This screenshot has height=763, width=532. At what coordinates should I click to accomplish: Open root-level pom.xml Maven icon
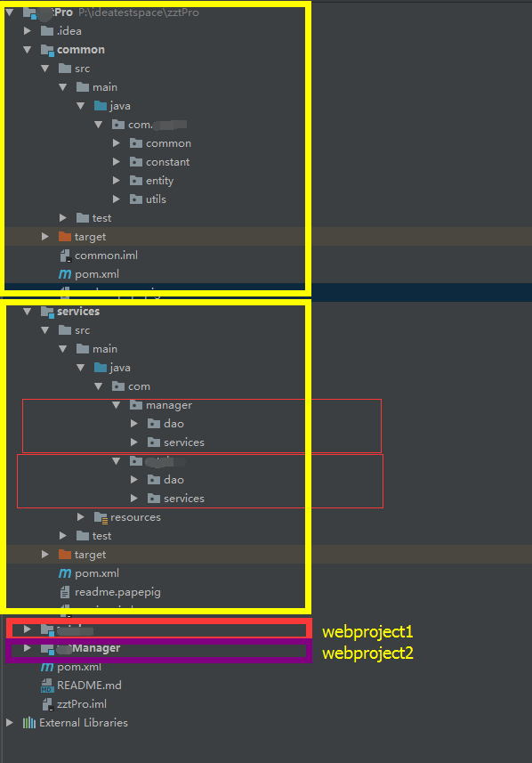[47, 667]
